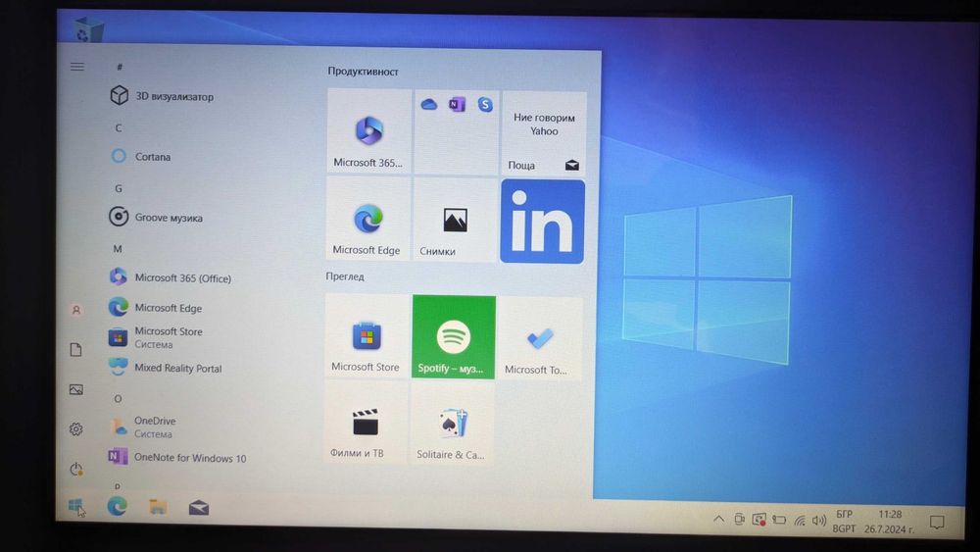Launch Cortana from the app list
Image resolution: width=980 pixels, height=552 pixels.
tap(140, 156)
